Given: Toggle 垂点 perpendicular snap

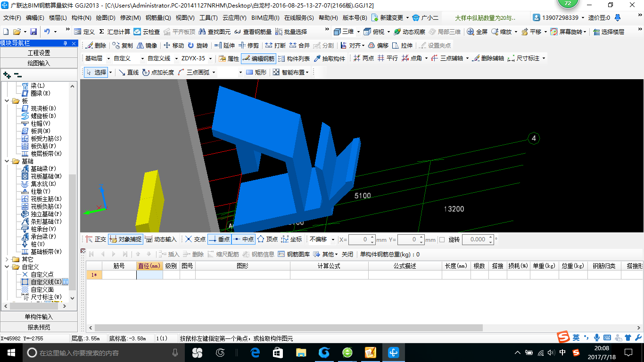Looking at the screenshot, I should [219, 239].
